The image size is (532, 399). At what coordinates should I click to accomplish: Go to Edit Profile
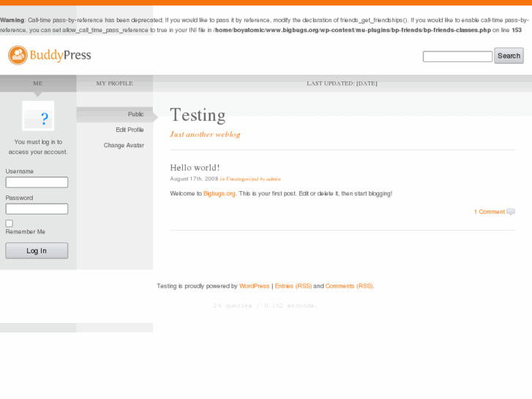[130, 130]
